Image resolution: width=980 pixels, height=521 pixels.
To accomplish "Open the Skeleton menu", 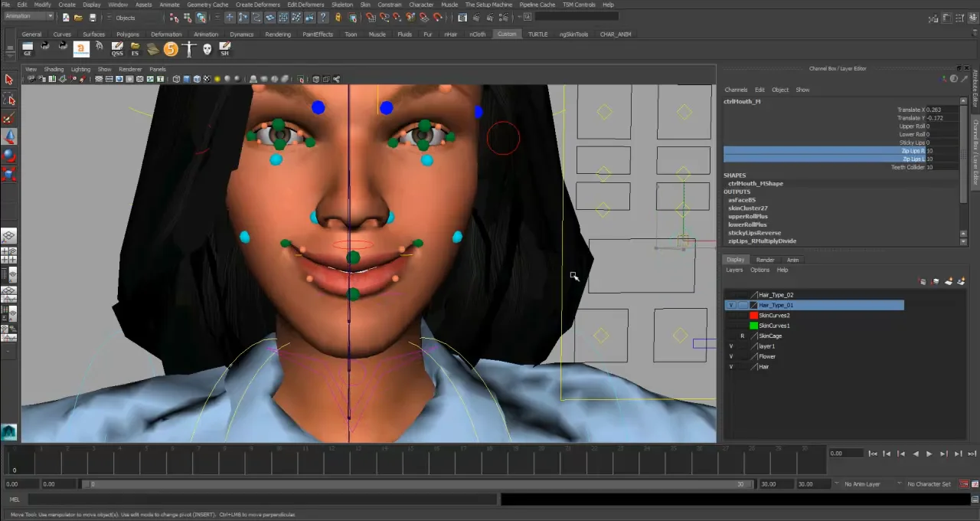I will [x=342, y=5].
